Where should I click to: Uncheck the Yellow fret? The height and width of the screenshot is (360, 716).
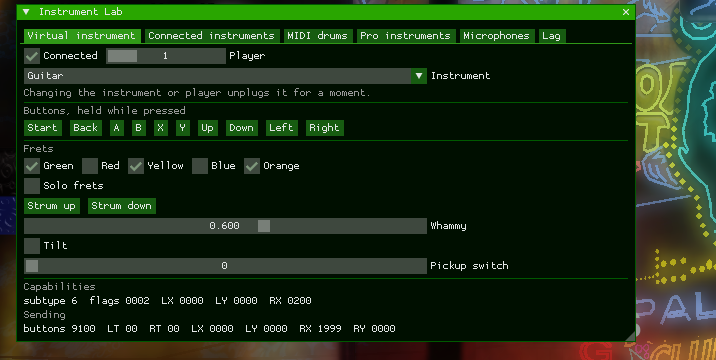[136, 166]
